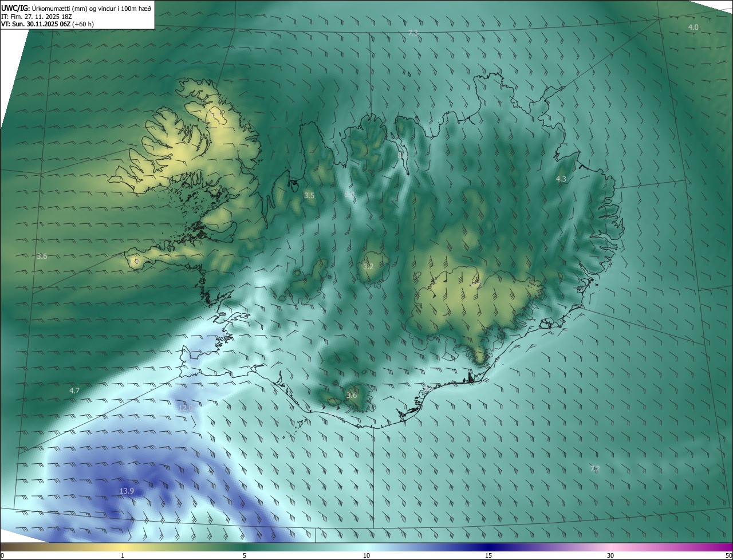This screenshot has width=733, height=560.
Task: Click the 5 tick on the color scale
Action: pyautogui.click(x=245, y=556)
